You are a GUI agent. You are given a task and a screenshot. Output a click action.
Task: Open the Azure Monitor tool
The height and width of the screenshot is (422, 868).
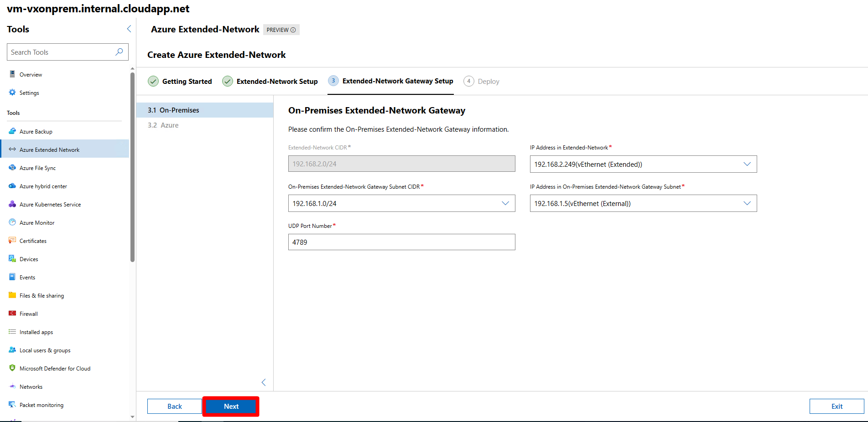pos(36,222)
